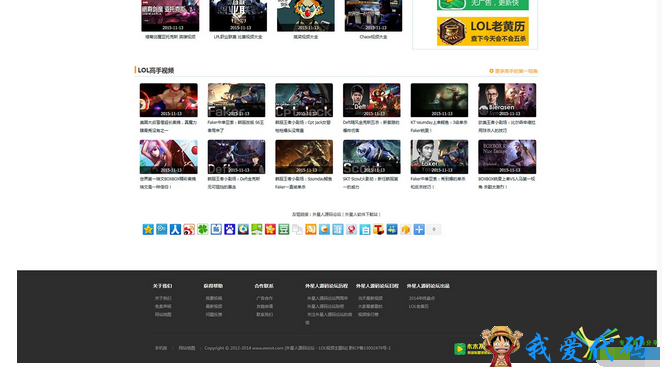The width and height of the screenshot is (665, 372).
Task: Click the Cpt Jack video title text
Action: (x=303, y=126)
